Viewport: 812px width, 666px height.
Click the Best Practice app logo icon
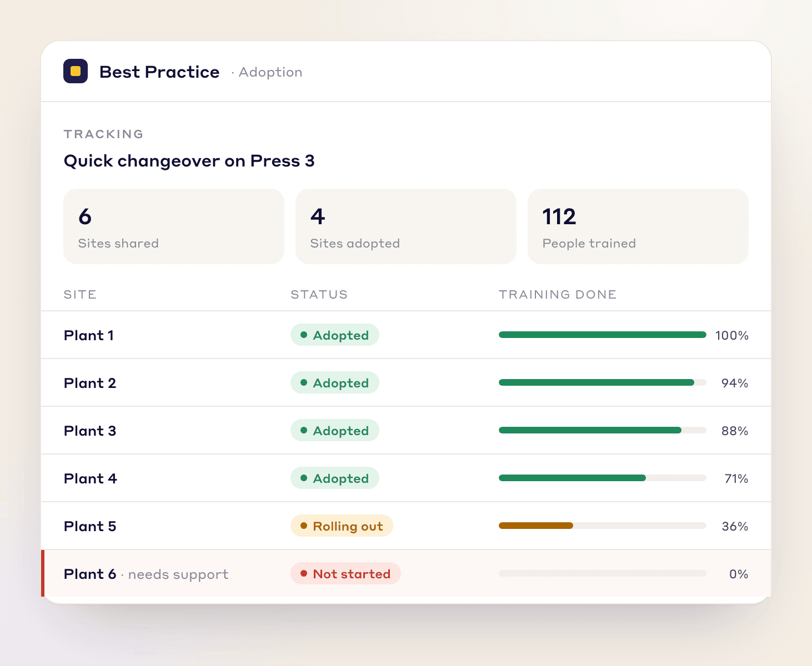click(76, 71)
